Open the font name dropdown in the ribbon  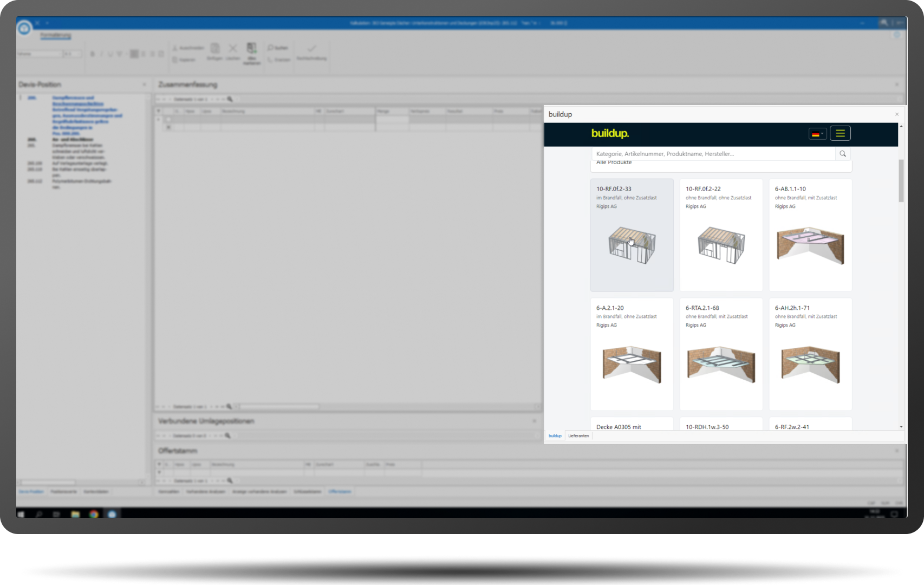click(x=40, y=54)
